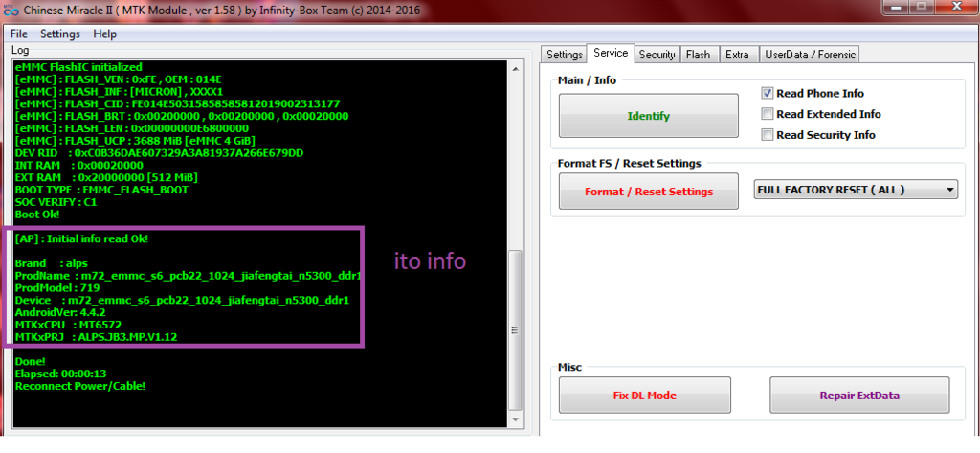Click Format / Reset Settings button
The height and width of the screenshot is (453, 980).
[x=648, y=192]
